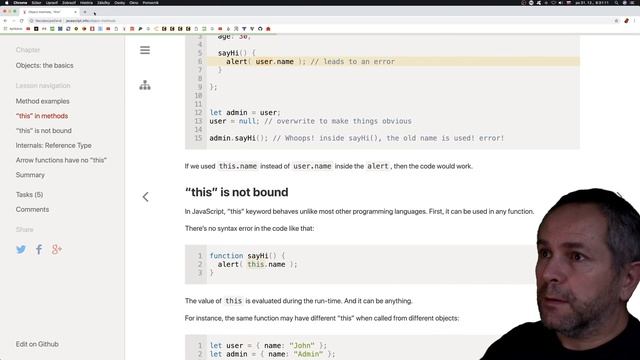Open GitHub bookmark icon in bookmarks bar
640x360 pixels.
click(260, 29)
